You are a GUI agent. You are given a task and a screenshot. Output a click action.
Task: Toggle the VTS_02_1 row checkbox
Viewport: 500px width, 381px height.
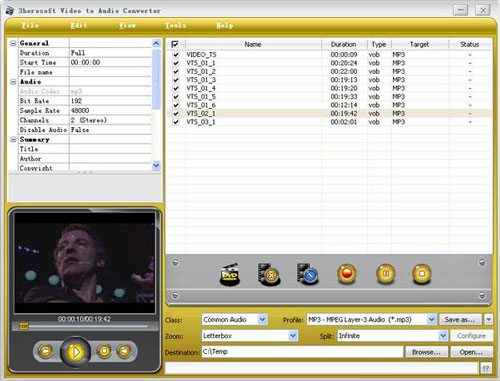point(176,114)
